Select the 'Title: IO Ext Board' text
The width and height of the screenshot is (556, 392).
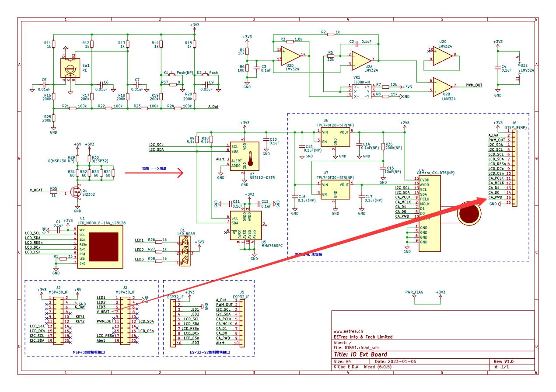pyautogui.click(x=360, y=354)
